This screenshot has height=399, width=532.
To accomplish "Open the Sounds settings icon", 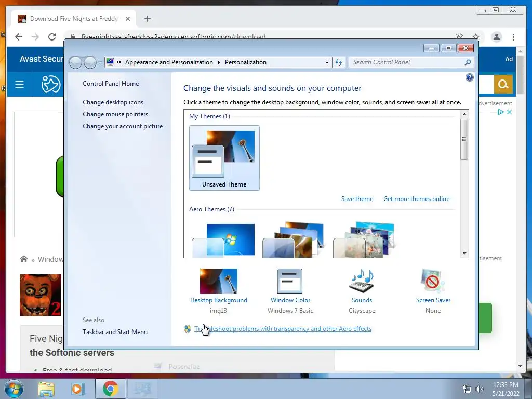I will 362,281.
